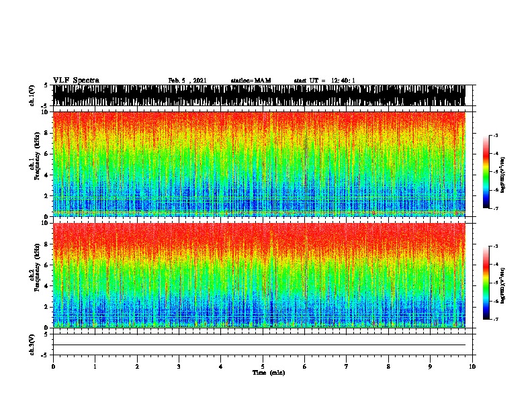Click the ch.2 frequency axis "2" tick
The image size is (532, 411).
(46, 307)
